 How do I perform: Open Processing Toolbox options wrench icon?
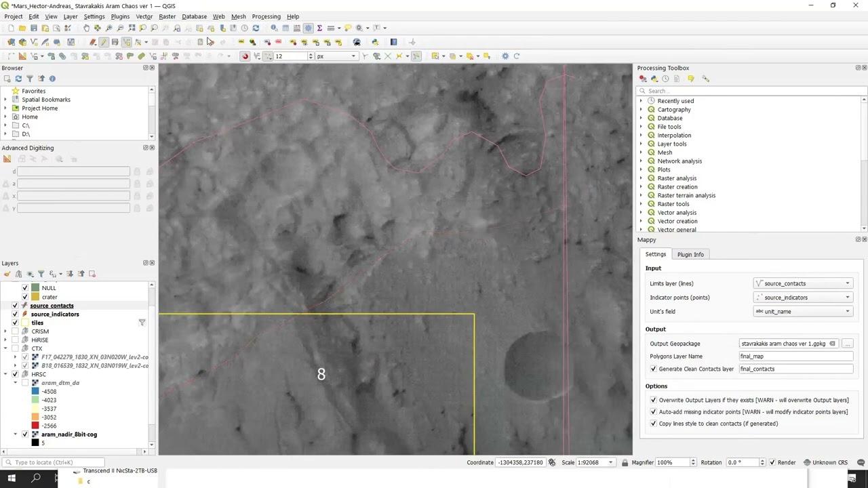(705, 79)
